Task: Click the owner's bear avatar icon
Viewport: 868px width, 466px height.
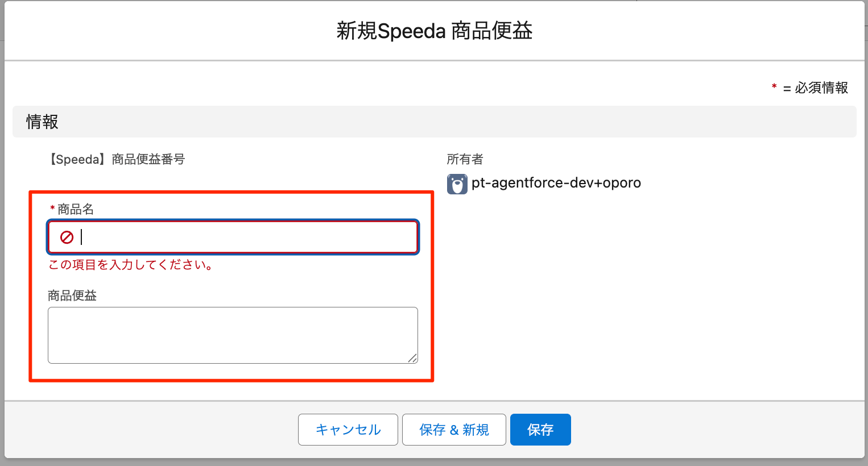Action: coord(457,184)
